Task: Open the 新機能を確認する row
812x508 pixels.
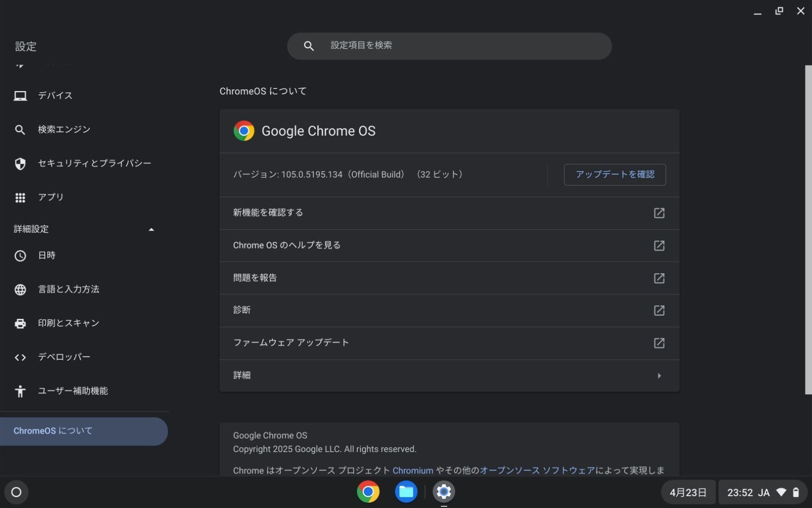Action: click(x=449, y=213)
